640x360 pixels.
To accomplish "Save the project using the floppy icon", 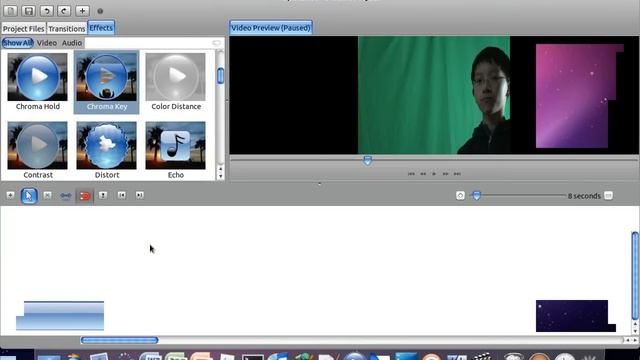I will tap(29, 11).
